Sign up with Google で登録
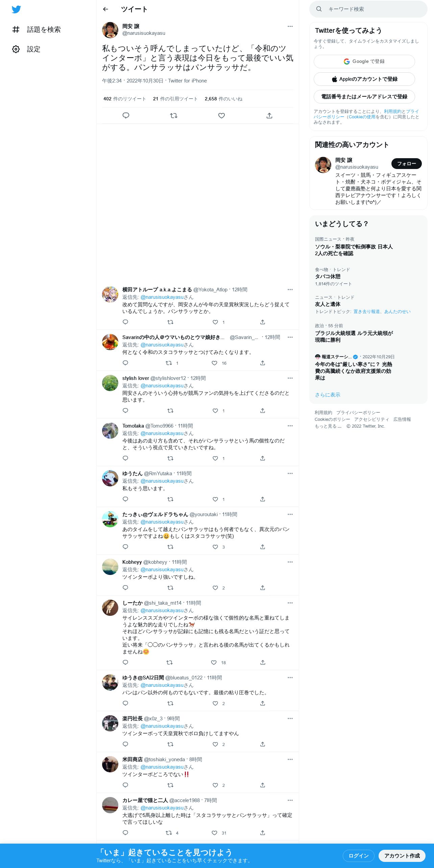Image resolution: width=434 pixels, height=868 pixels. [364, 62]
